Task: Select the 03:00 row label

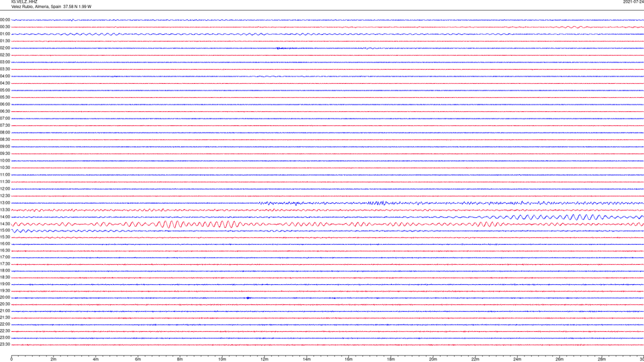Action: [5, 62]
